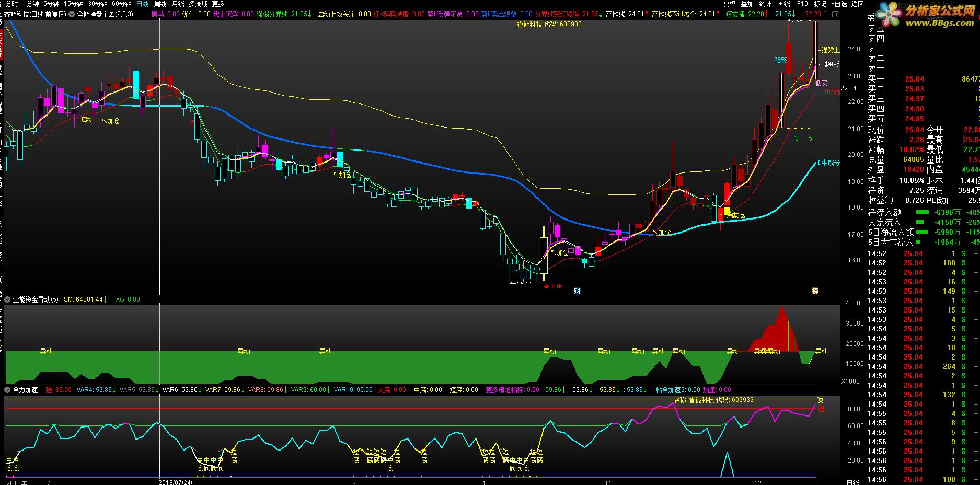Click the 买三 bid price 24.97
This screenshot has height=485, width=980.
coord(915,99)
